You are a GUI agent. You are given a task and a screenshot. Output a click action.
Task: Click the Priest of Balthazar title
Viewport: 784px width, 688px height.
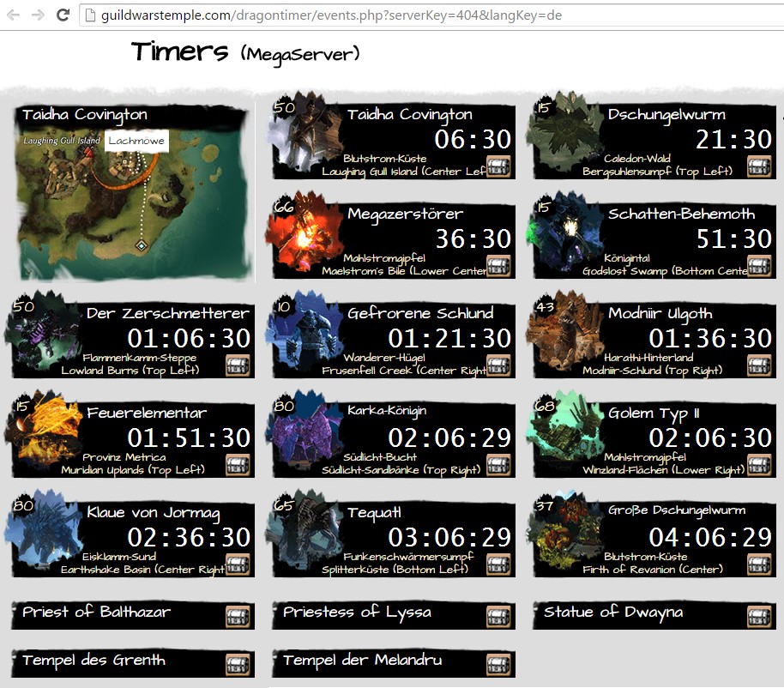point(97,612)
